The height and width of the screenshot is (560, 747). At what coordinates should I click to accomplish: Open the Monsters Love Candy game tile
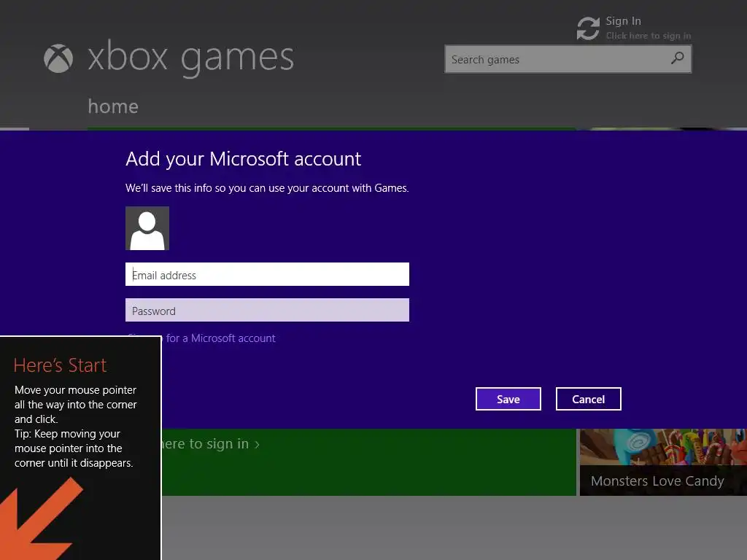[x=663, y=462]
